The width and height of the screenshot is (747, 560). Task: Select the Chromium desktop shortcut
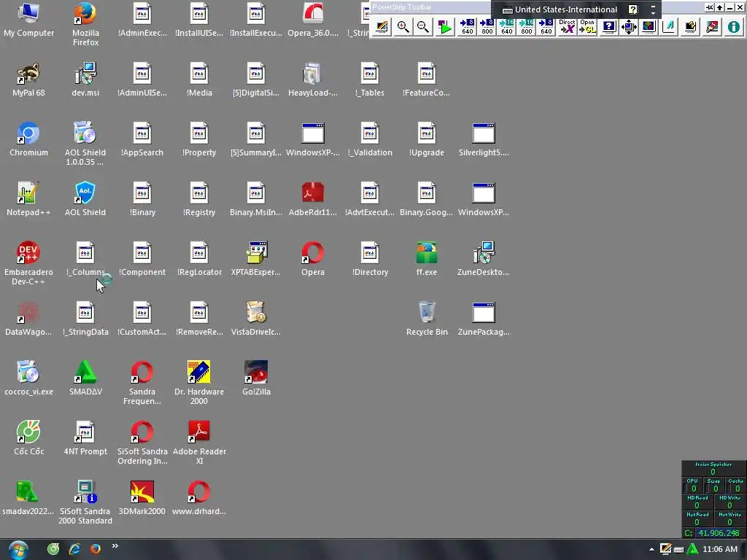point(28,139)
